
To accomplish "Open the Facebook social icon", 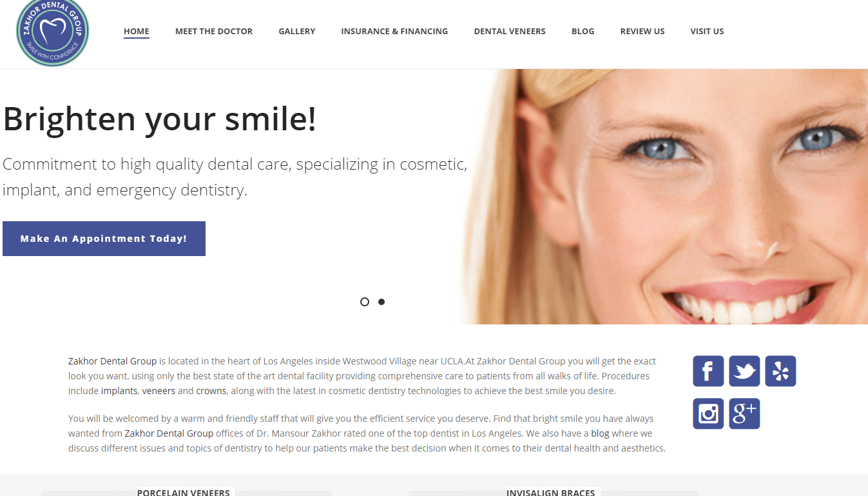I will pos(708,372).
